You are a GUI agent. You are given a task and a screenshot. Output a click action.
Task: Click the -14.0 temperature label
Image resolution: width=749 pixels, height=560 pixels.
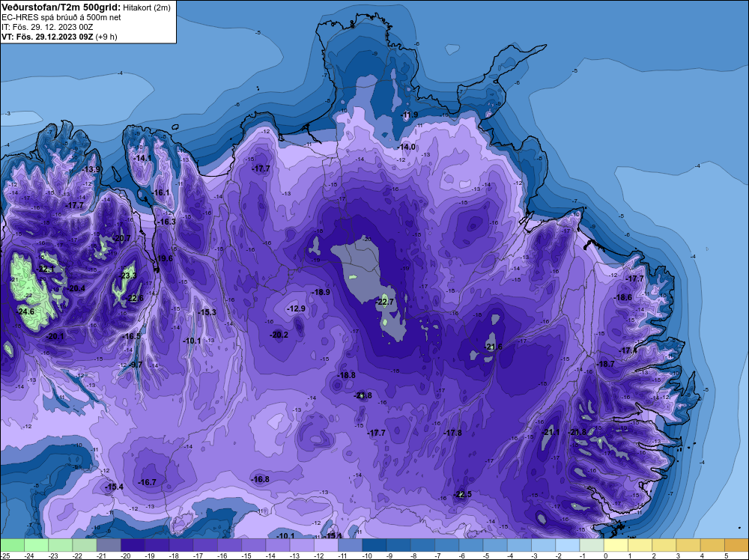coord(407,147)
